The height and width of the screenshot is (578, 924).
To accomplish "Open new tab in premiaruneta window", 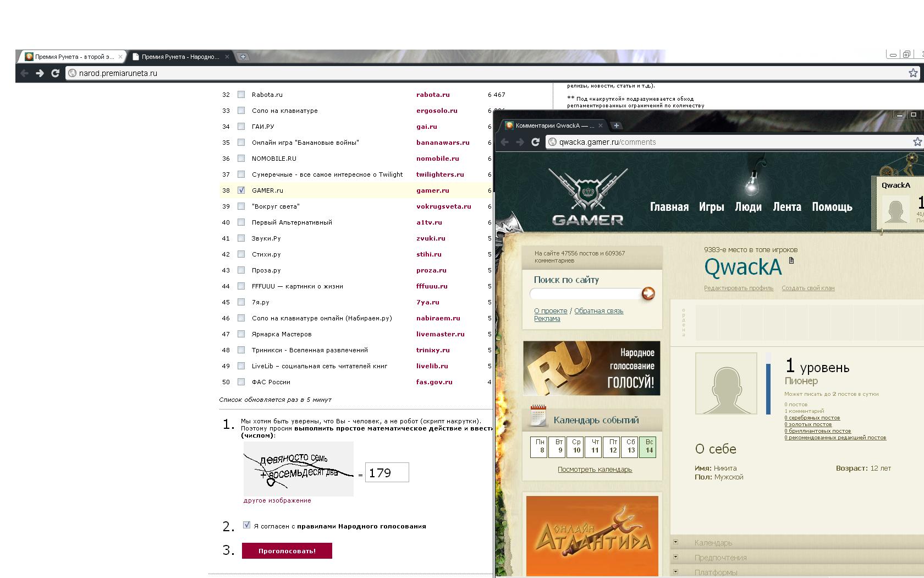I will [x=243, y=56].
